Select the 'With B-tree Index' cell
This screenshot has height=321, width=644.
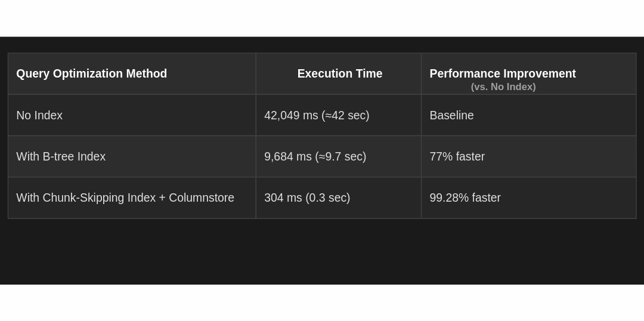point(61,156)
